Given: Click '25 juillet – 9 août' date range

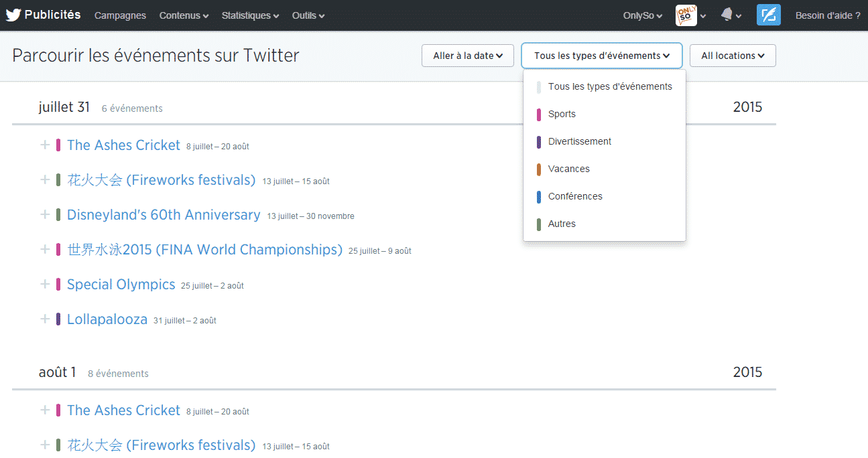Looking at the screenshot, I should tap(380, 251).
